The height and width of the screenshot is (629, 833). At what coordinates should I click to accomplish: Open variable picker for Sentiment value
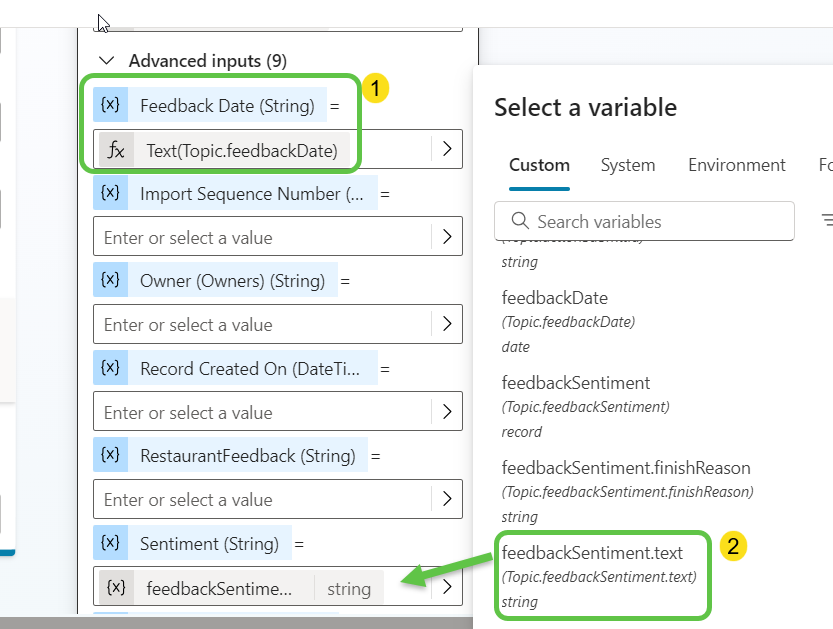446,588
